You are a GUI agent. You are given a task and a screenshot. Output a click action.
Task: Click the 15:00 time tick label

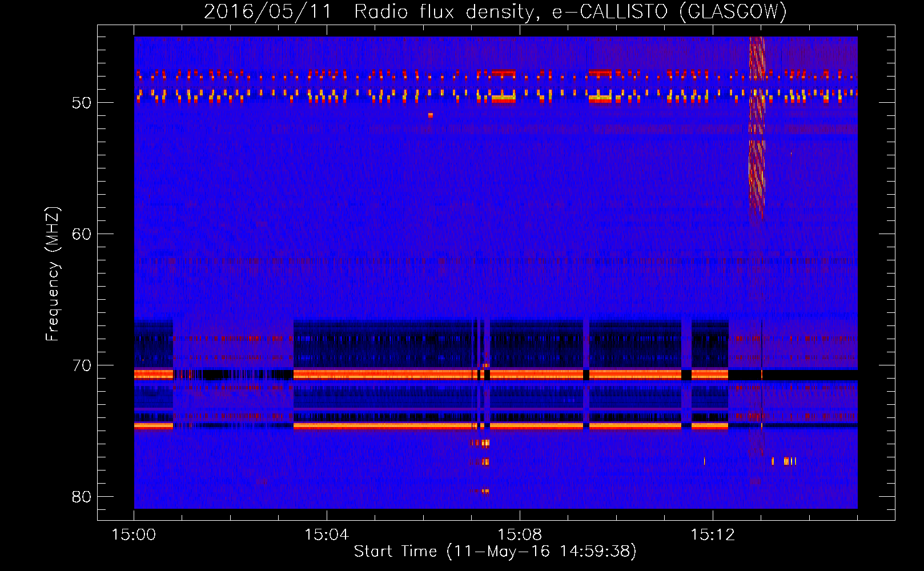134,535
